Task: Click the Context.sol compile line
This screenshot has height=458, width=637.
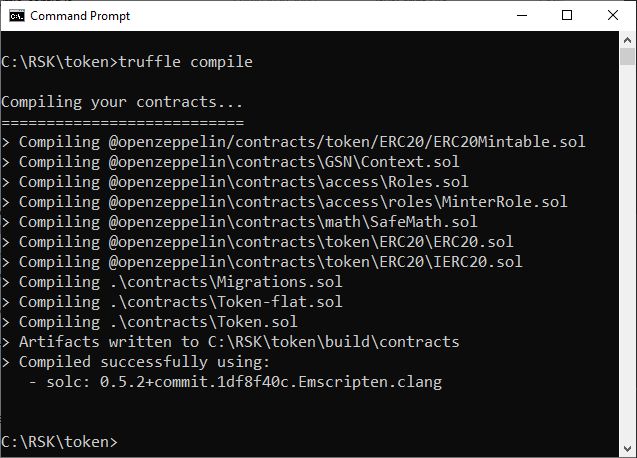Action: point(230,162)
